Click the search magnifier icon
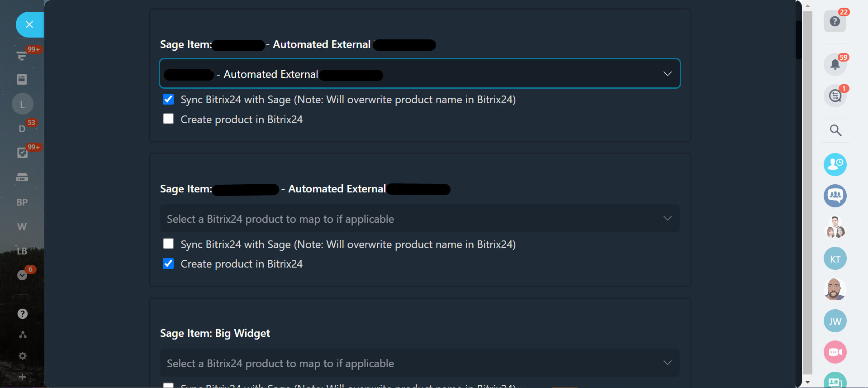Image resolution: width=868 pixels, height=388 pixels. pyautogui.click(x=835, y=130)
